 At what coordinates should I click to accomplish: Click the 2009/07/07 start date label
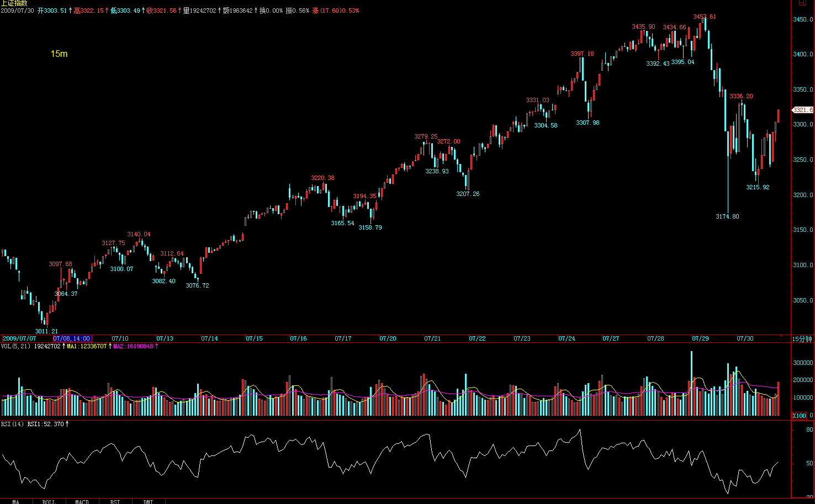coord(19,339)
